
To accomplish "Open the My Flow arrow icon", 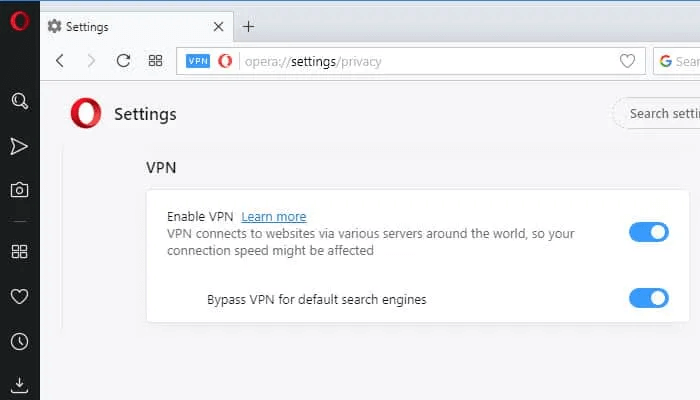I will click(19, 146).
